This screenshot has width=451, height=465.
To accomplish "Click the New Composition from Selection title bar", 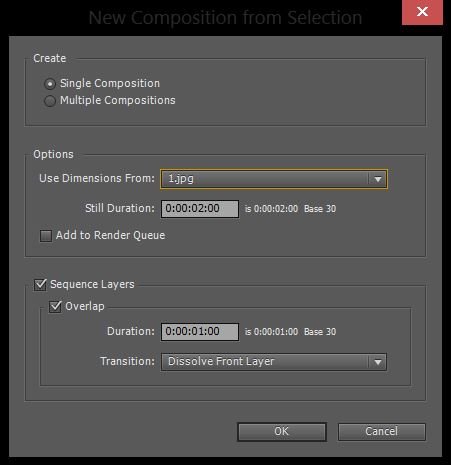I will (225, 17).
